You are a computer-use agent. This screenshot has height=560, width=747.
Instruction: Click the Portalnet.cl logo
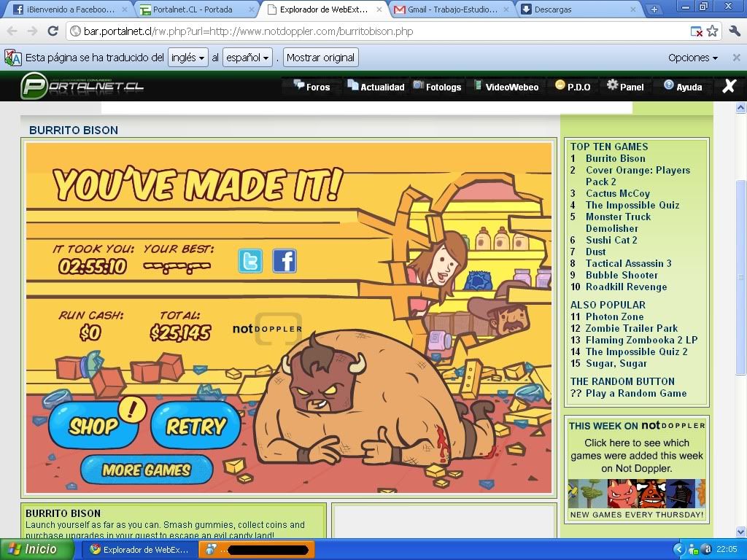82,86
